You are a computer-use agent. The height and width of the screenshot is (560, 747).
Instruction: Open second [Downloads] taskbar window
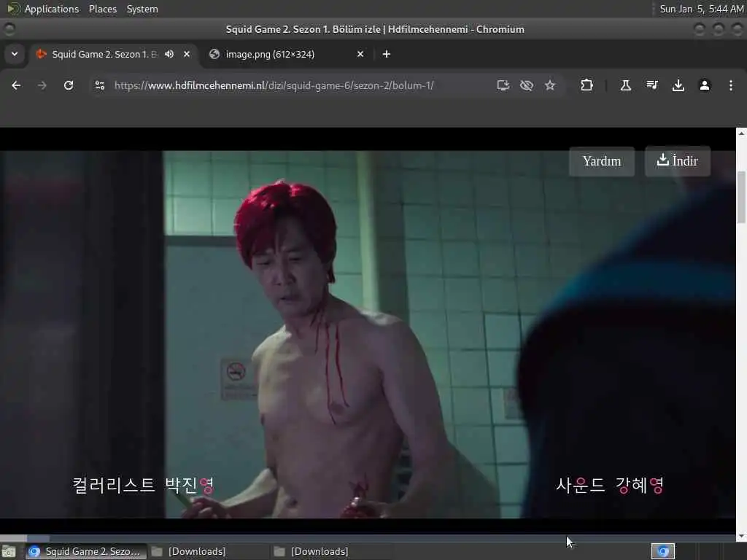[331, 551]
